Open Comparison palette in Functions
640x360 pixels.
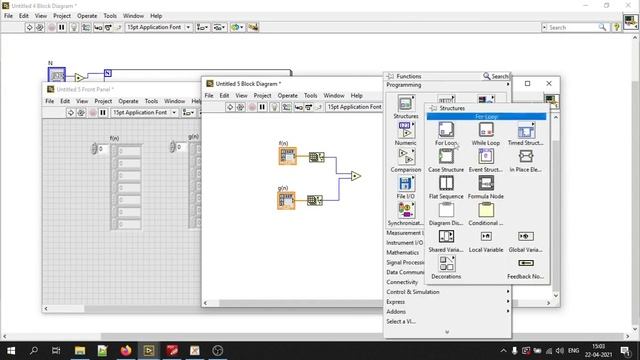406,157
